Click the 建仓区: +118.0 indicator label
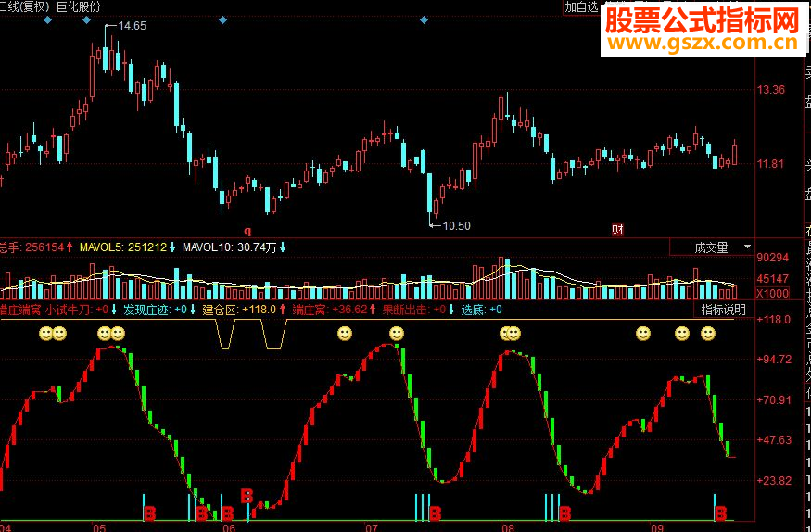811x532 pixels. point(244,310)
